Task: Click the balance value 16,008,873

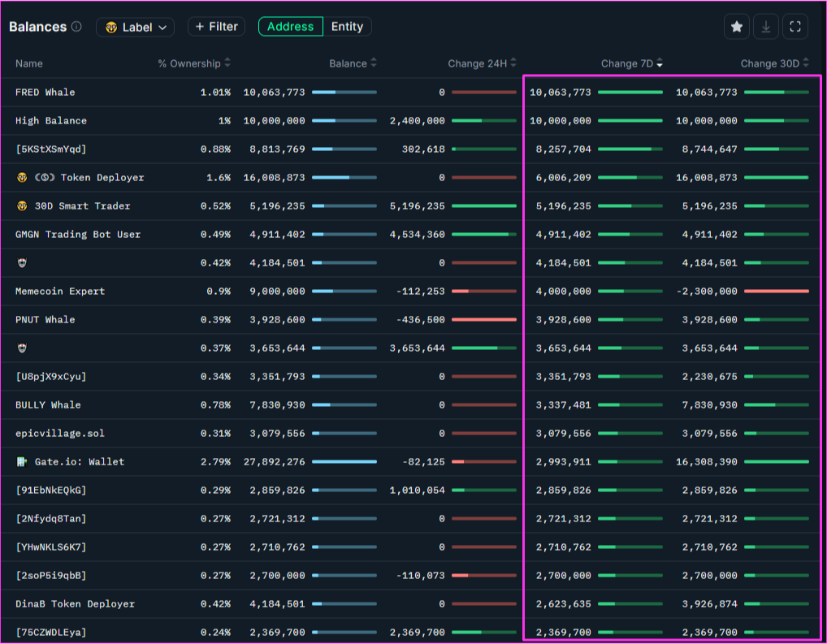Action: [x=275, y=178]
